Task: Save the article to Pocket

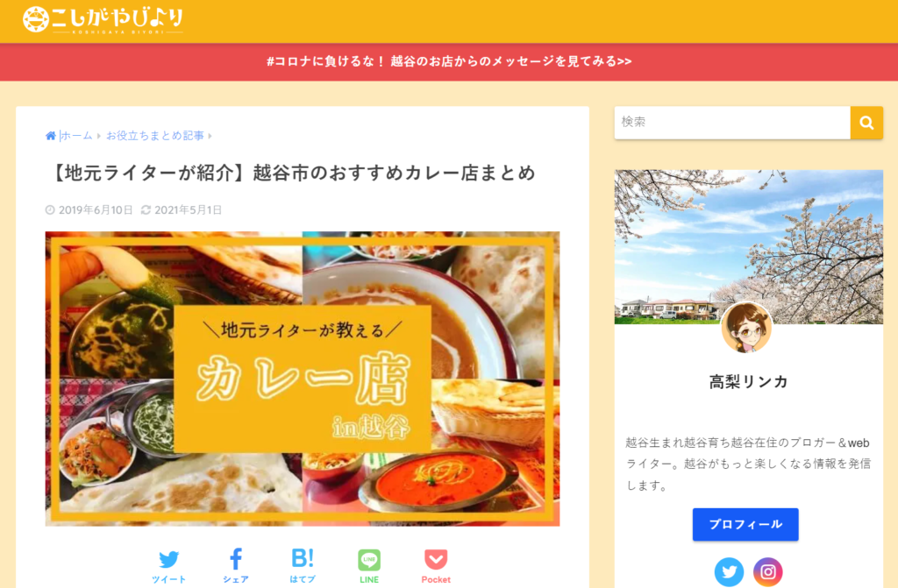Action: (x=436, y=566)
